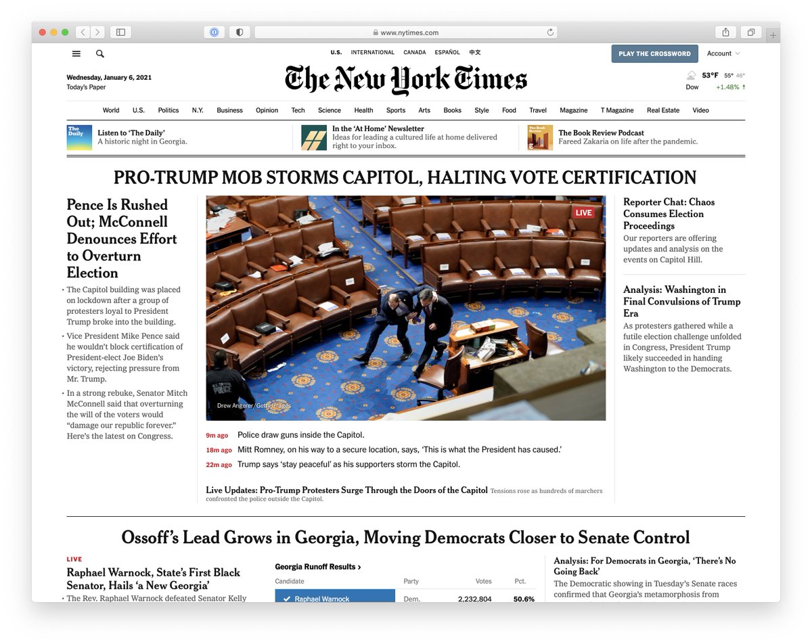Click Play the Crossword button
The height and width of the screenshot is (644, 812).
[x=654, y=53]
